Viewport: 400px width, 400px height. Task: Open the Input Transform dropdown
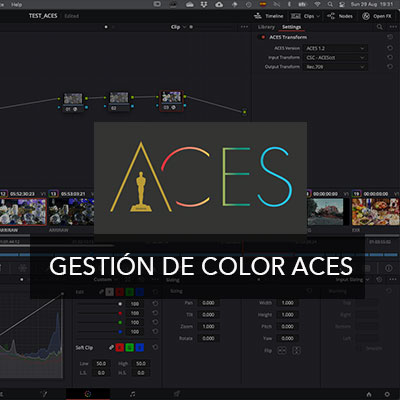(x=335, y=57)
